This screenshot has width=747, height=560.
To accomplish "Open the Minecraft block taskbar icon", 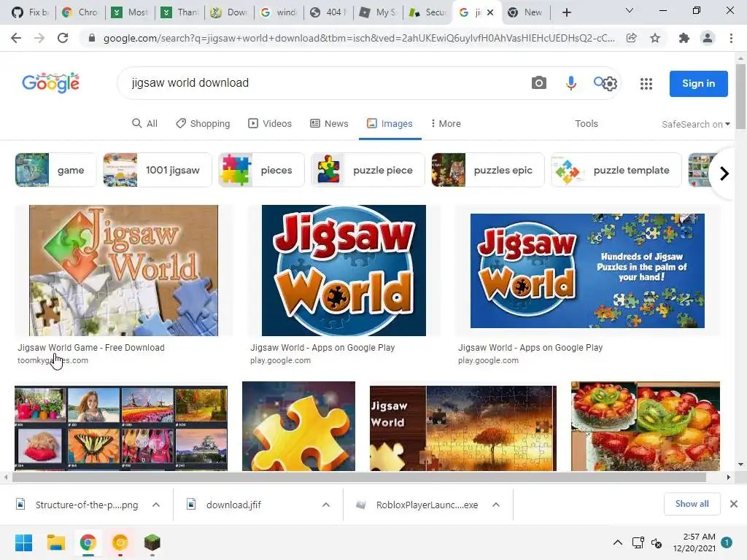I will pyautogui.click(x=152, y=542).
